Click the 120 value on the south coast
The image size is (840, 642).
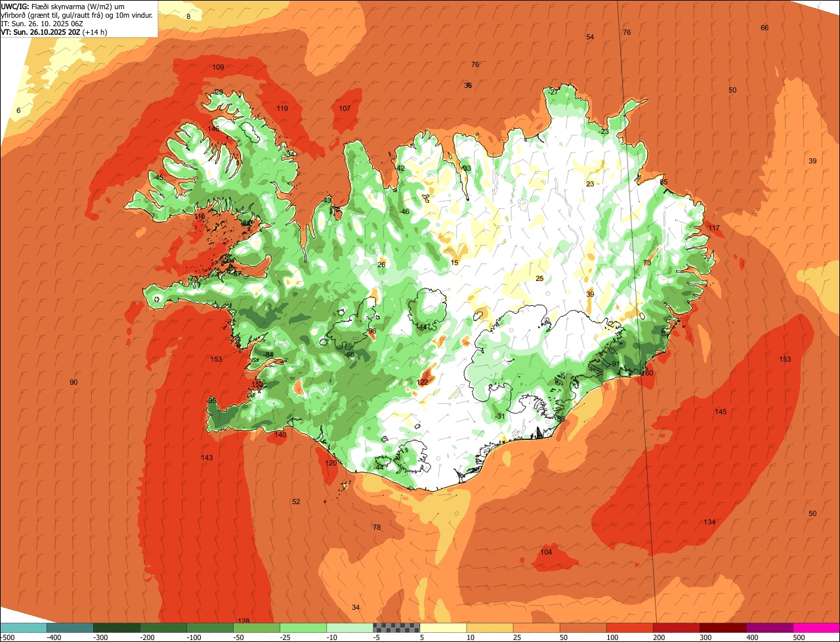coord(331,463)
